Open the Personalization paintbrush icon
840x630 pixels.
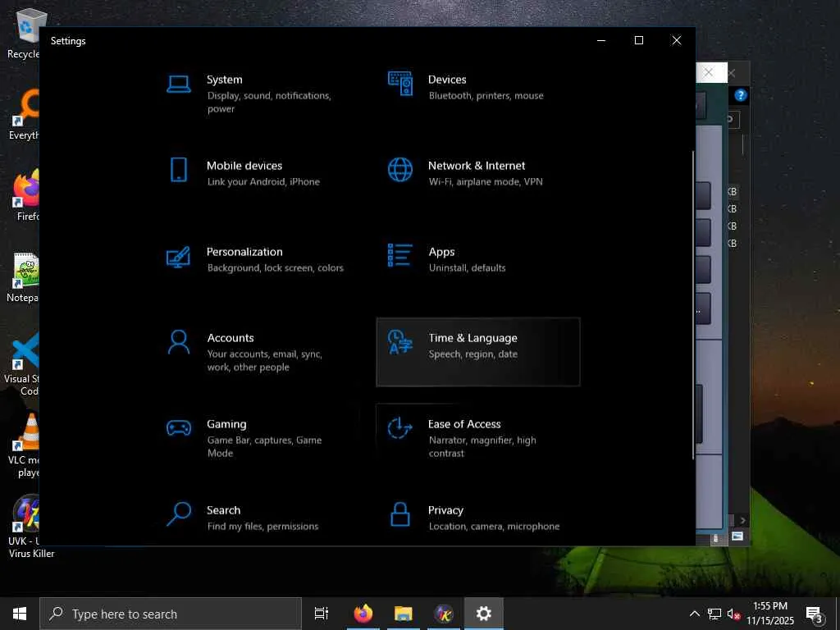(179, 256)
